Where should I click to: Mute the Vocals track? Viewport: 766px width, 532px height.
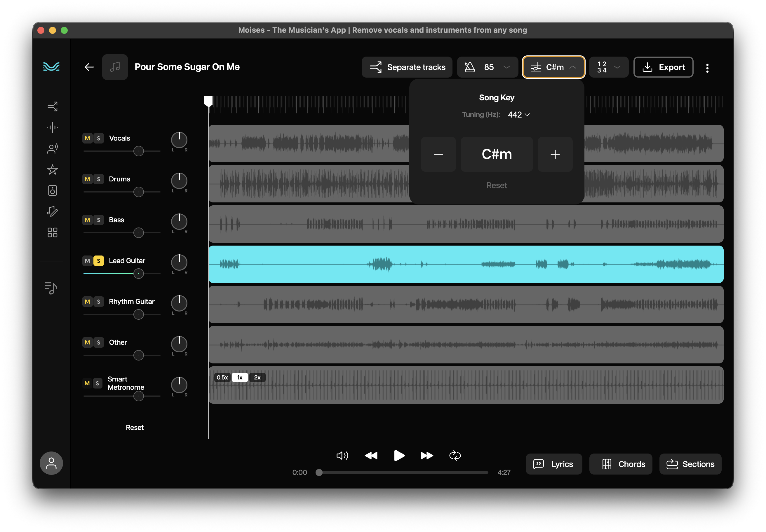87,138
